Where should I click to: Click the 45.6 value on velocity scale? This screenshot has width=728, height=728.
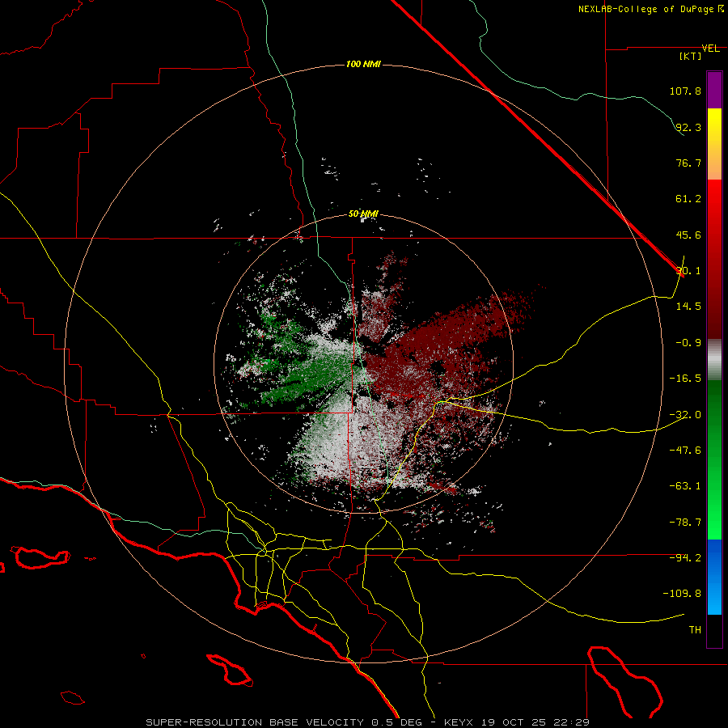click(x=688, y=235)
